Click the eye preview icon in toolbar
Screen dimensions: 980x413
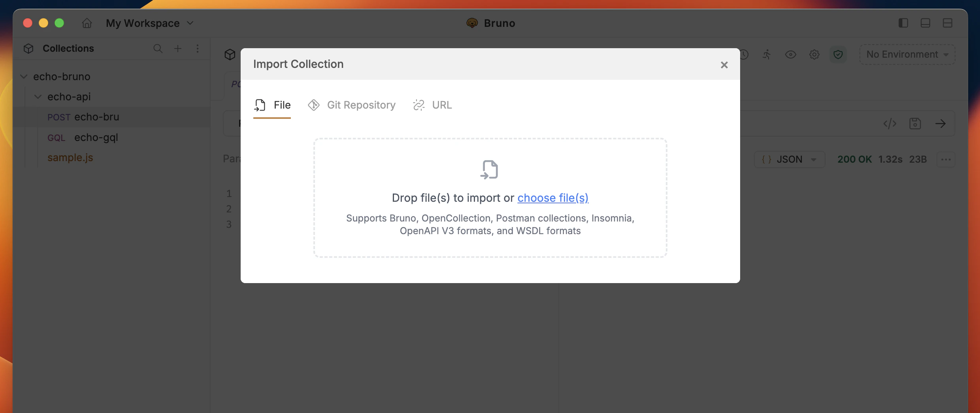(x=791, y=54)
